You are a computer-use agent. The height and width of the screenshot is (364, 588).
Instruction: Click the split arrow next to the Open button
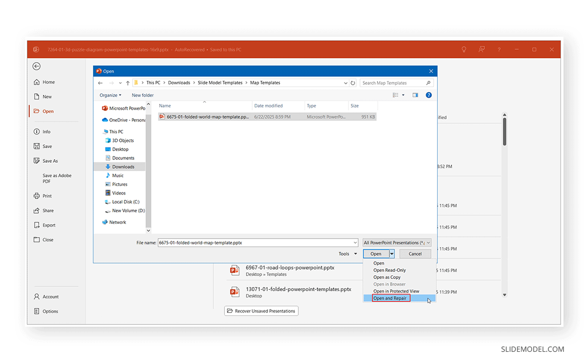(x=392, y=253)
